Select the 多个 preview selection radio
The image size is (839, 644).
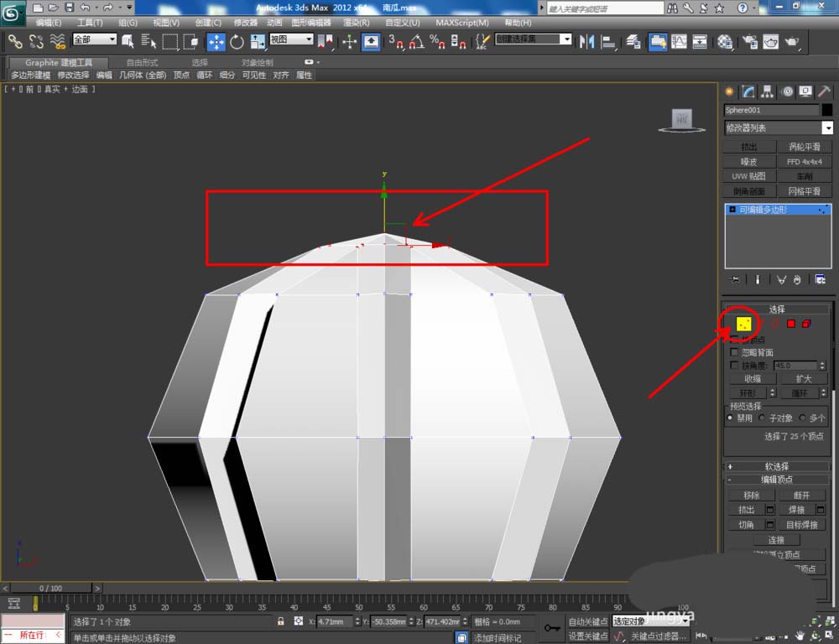coord(802,418)
